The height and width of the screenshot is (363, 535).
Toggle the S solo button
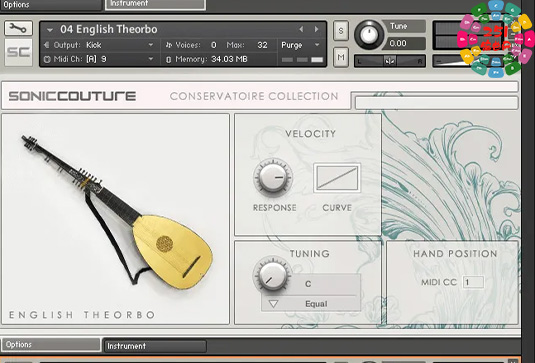tap(341, 31)
